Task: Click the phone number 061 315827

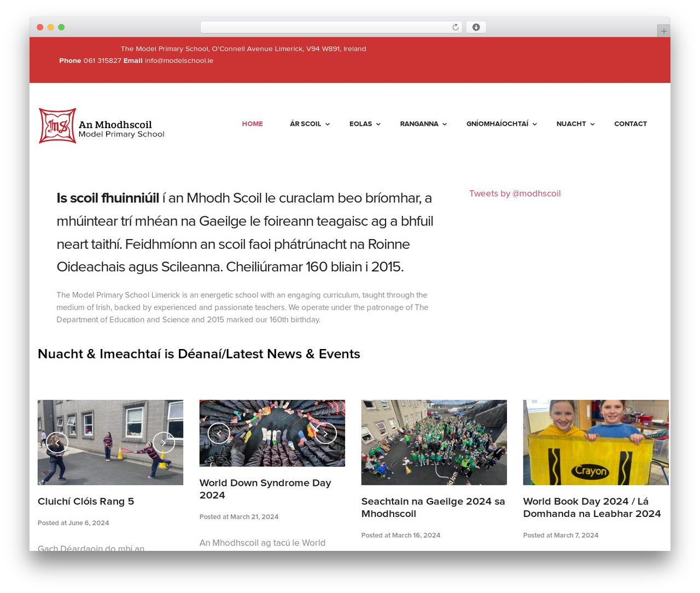Action: [102, 61]
